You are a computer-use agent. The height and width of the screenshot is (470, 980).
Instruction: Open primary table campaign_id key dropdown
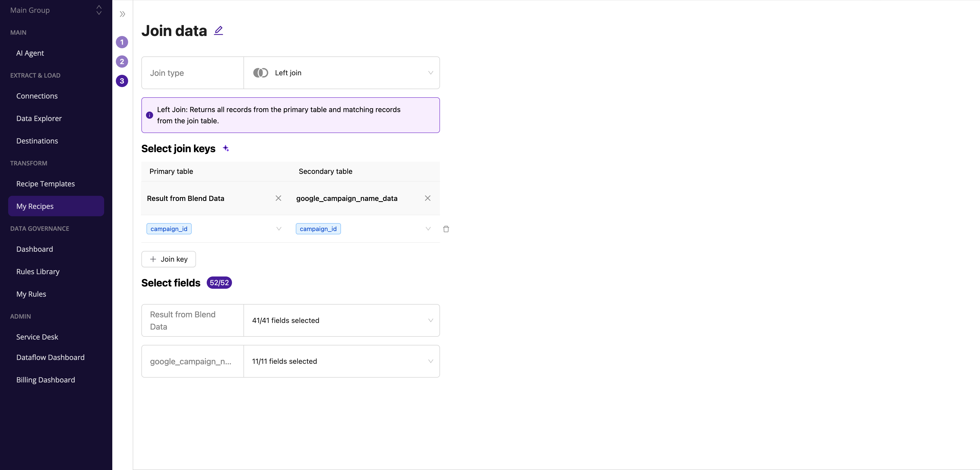279,229
